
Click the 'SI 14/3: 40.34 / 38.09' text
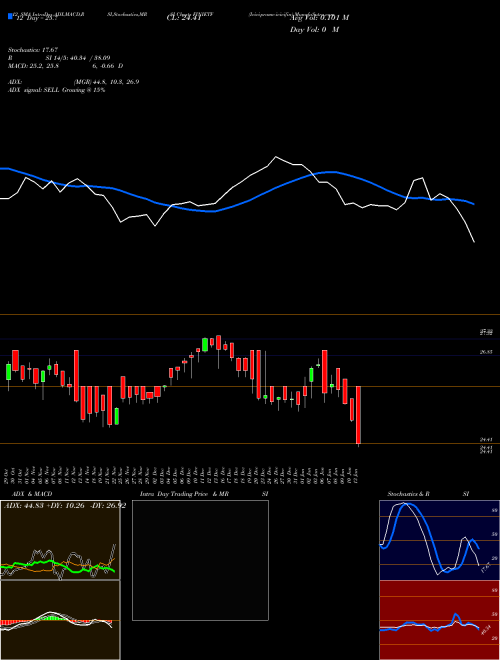(78, 58)
